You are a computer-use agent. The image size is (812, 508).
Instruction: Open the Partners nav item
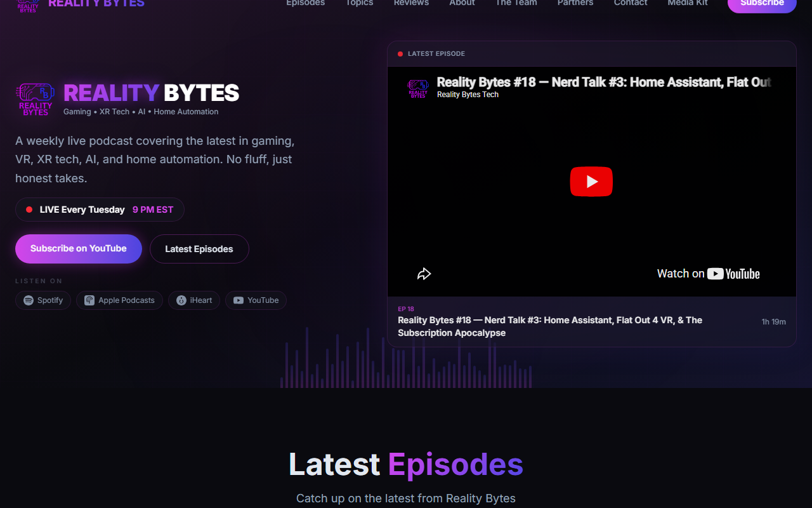click(575, 3)
